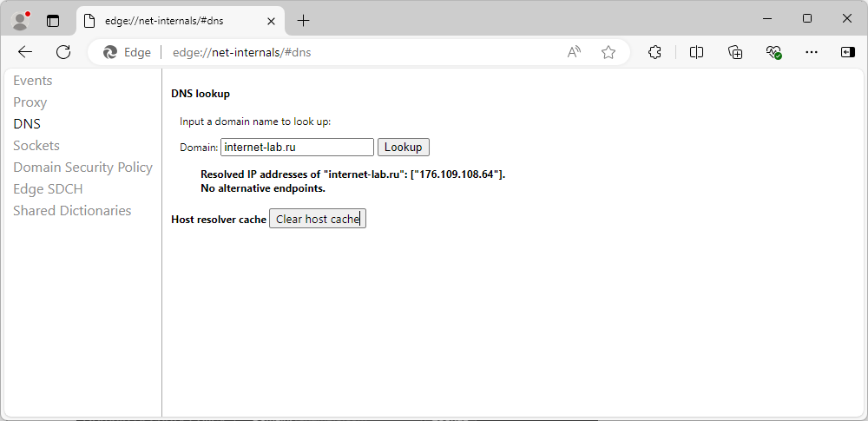Open the Shared Dictionaries section
868x421 pixels.
[73, 210]
